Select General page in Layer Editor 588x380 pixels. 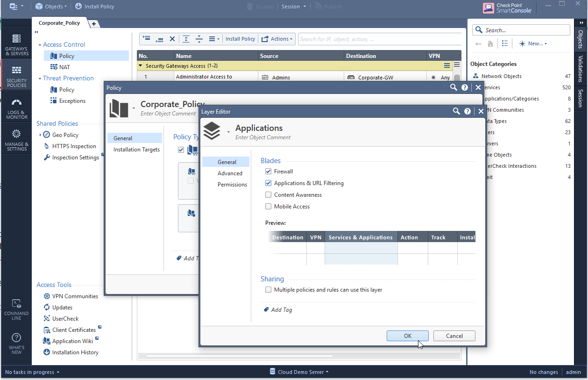coord(227,162)
